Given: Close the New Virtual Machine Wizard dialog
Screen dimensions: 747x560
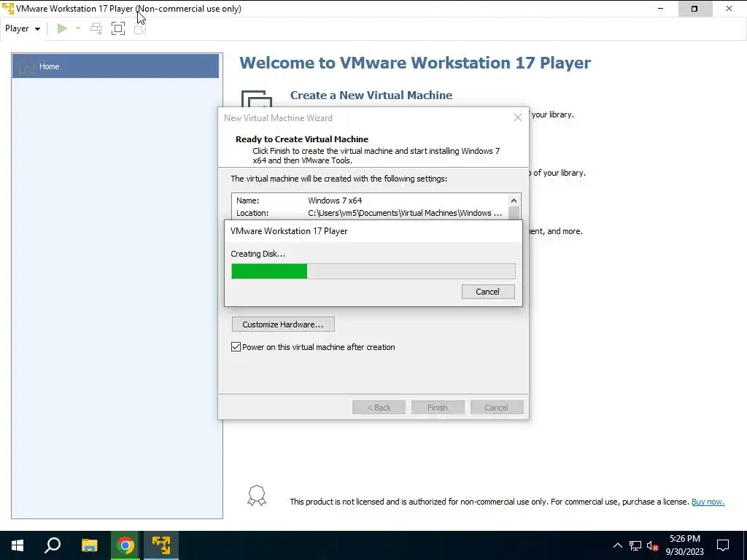Looking at the screenshot, I should point(518,117).
